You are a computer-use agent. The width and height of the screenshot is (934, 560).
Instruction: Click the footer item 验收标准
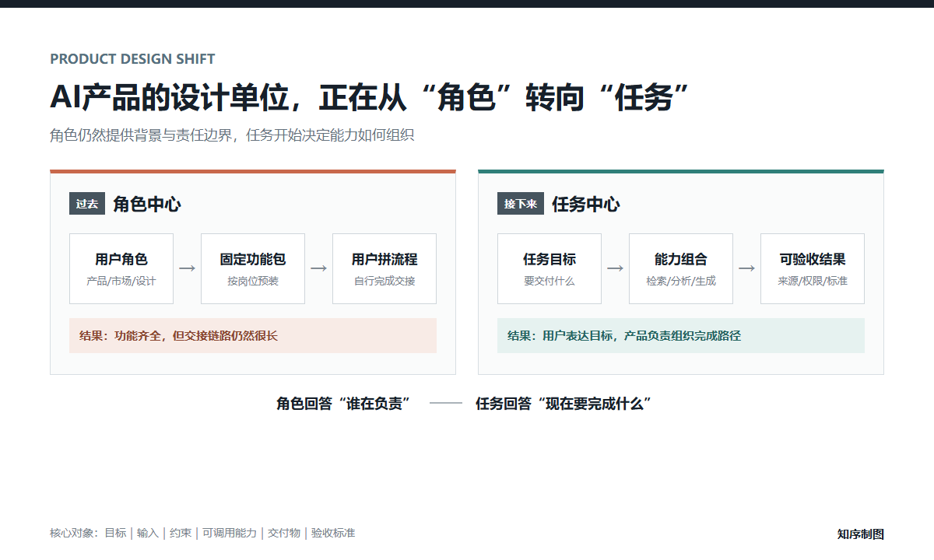coord(333,533)
